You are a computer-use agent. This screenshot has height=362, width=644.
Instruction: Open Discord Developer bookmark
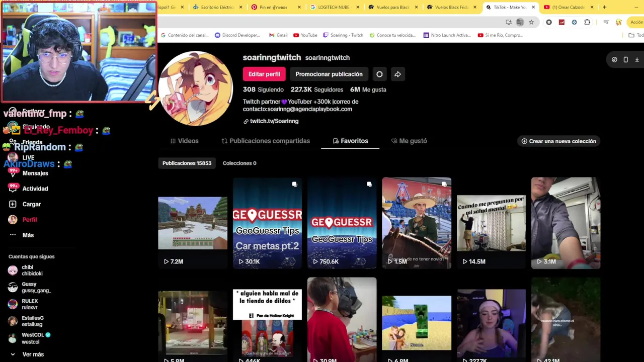click(237, 35)
